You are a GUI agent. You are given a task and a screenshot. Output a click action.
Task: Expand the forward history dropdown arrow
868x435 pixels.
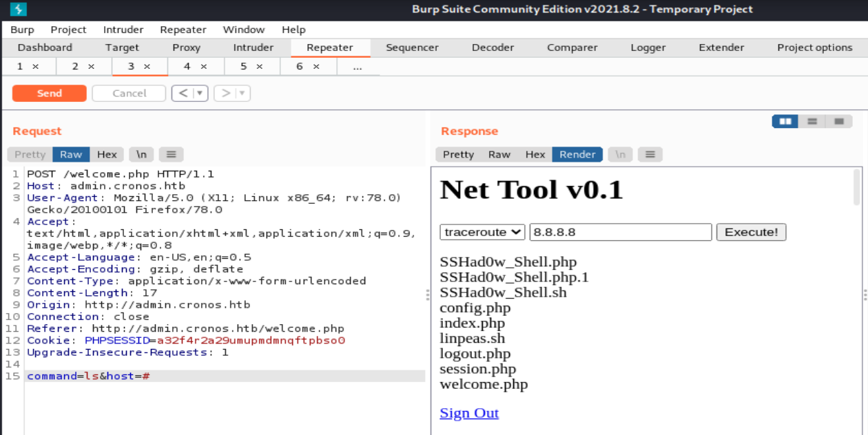[242, 93]
